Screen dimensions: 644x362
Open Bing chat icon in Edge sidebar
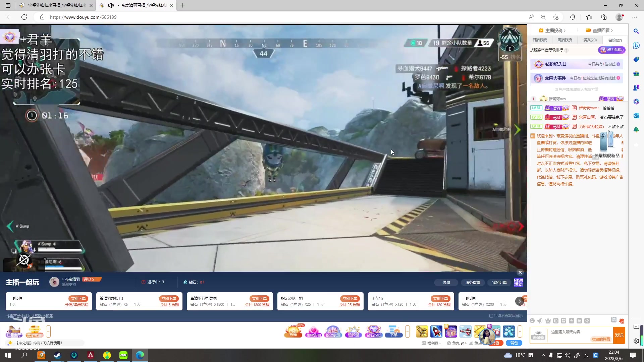[636, 45]
